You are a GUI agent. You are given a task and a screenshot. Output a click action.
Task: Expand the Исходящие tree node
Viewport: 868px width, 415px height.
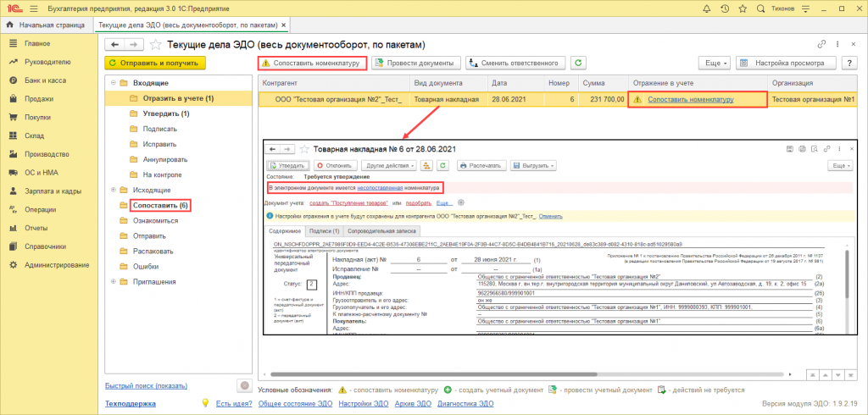pos(114,190)
